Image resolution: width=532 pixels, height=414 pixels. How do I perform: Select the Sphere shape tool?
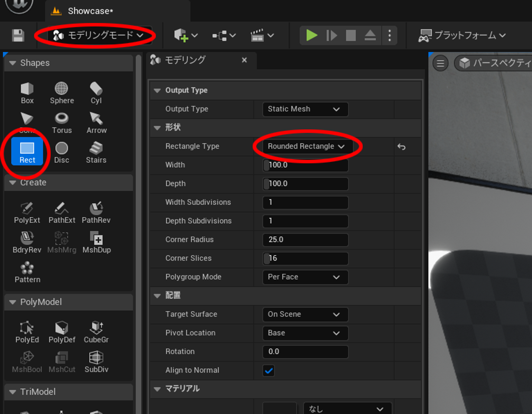pos(62,93)
